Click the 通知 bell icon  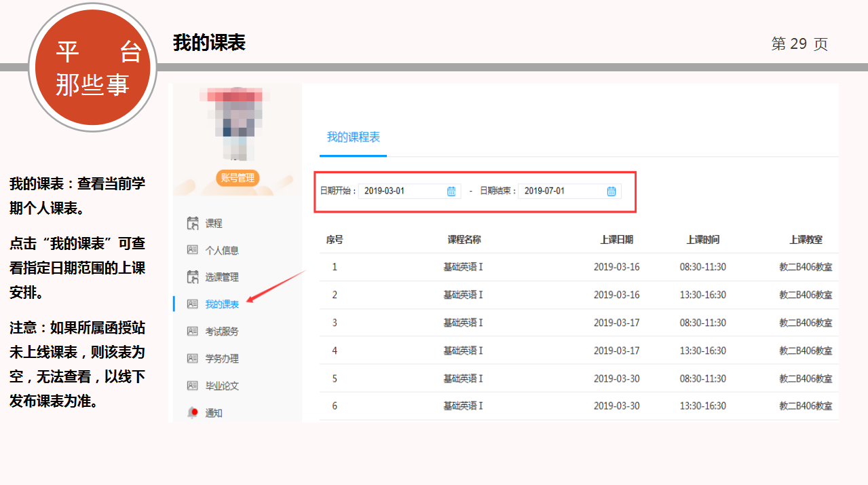[193, 412]
